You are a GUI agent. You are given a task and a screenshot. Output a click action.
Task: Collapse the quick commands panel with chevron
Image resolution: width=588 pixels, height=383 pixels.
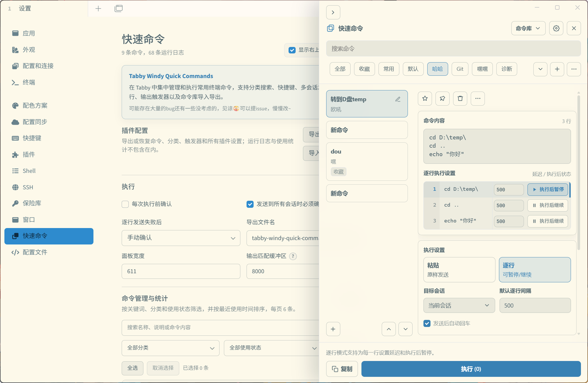click(333, 12)
